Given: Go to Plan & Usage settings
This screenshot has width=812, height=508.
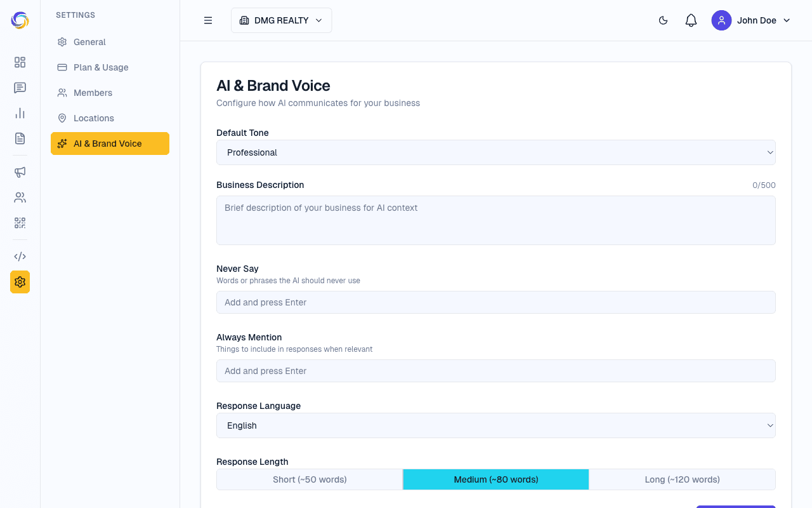Looking at the screenshot, I should click(110, 67).
